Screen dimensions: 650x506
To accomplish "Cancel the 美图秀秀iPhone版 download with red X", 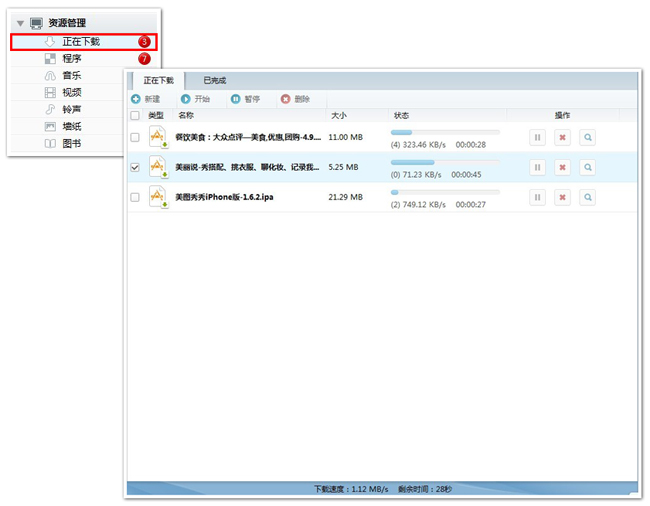I will tap(563, 197).
